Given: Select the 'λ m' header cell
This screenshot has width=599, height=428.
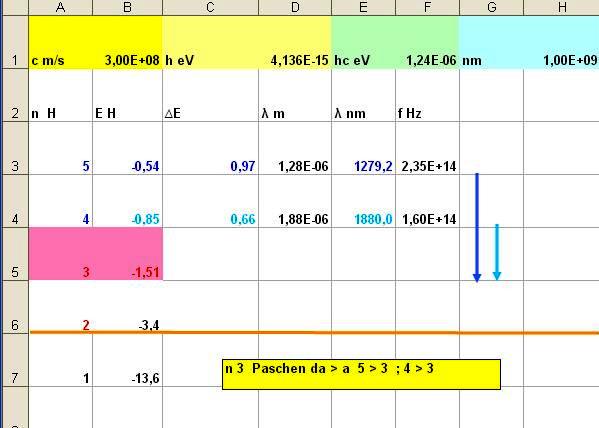Looking at the screenshot, I should coord(295,96).
